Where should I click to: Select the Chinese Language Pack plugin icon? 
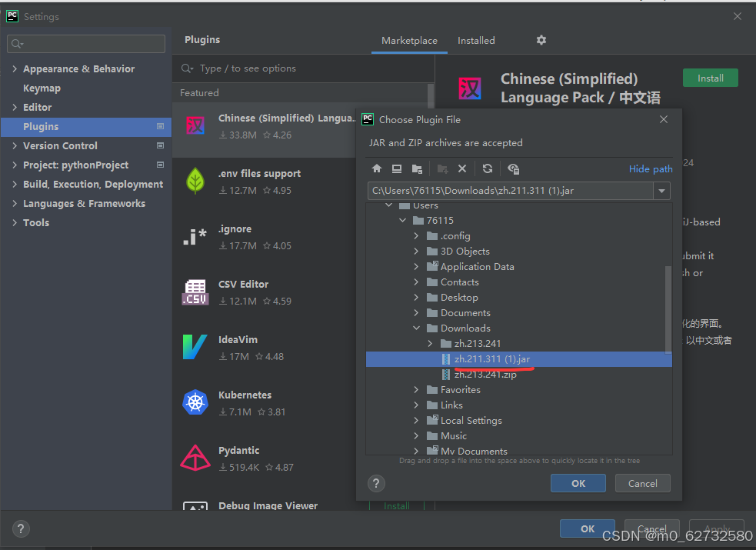tap(195, 126)
